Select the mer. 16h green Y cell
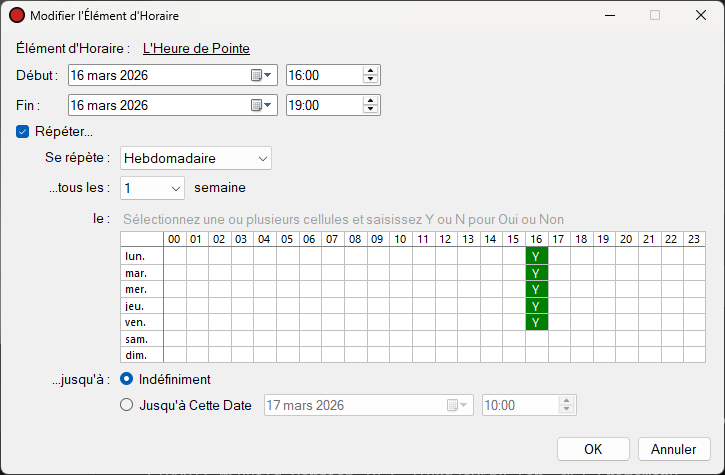 point(537,290)
